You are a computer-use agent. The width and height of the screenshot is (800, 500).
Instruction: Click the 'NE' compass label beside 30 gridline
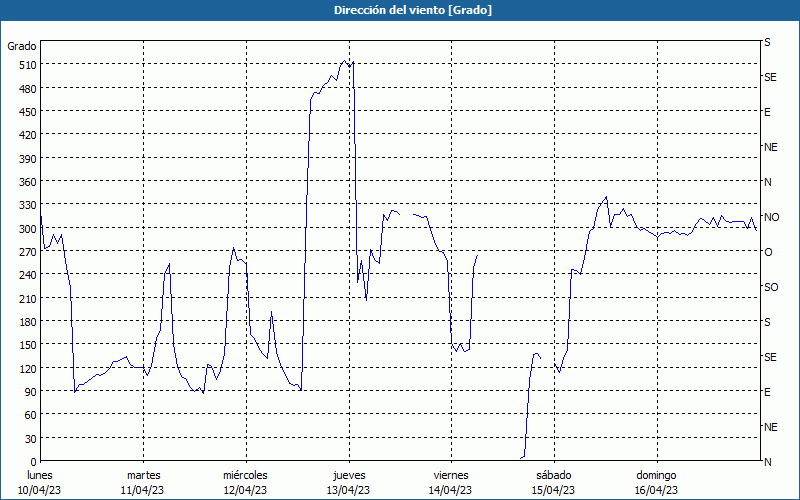pos(770,427)
